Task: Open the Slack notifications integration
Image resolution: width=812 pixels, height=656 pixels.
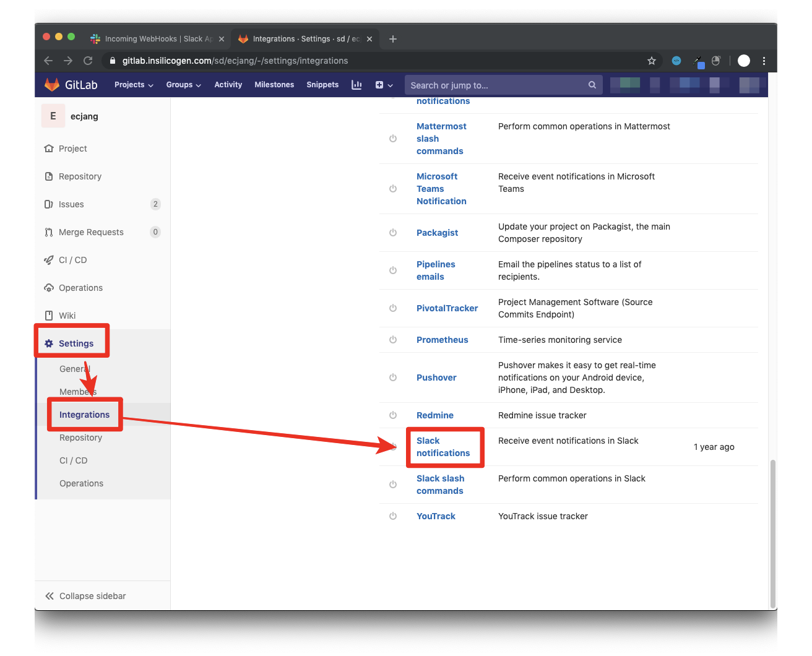Action: [443, 447]
